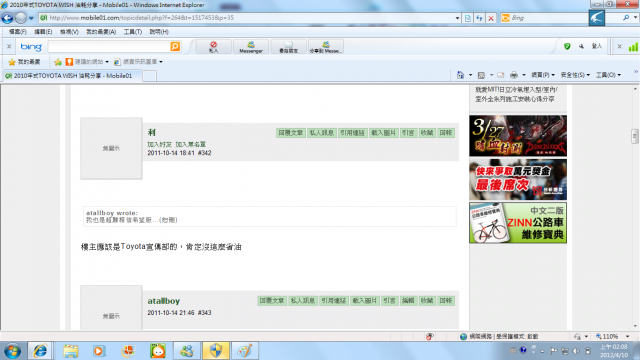
Task: Click the printer icon on command bar
Action: [514, 75]
